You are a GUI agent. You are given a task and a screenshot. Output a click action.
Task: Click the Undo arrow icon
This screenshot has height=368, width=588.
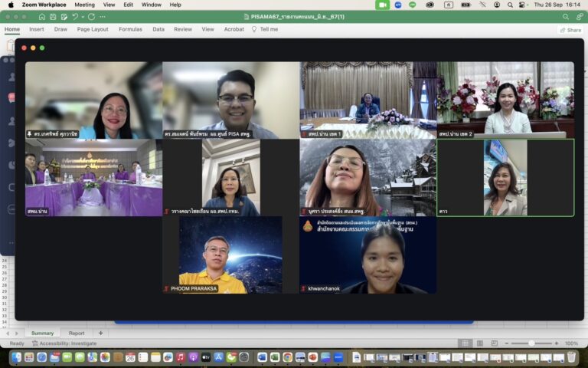(x=75, y=17)
